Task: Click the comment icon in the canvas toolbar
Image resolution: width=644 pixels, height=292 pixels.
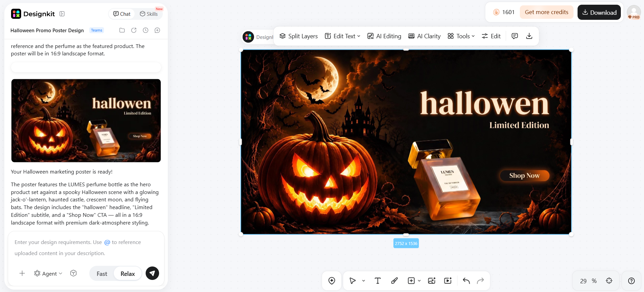Action: [x=515, y=36]
